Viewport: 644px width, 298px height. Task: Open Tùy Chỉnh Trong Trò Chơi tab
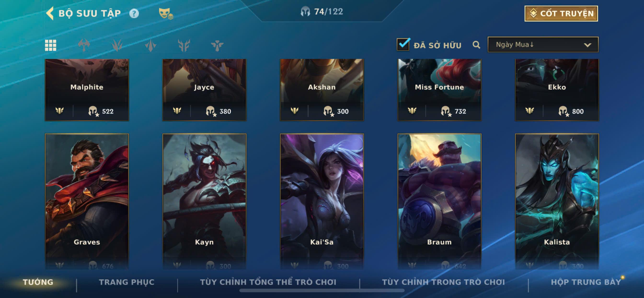[443, 282]
